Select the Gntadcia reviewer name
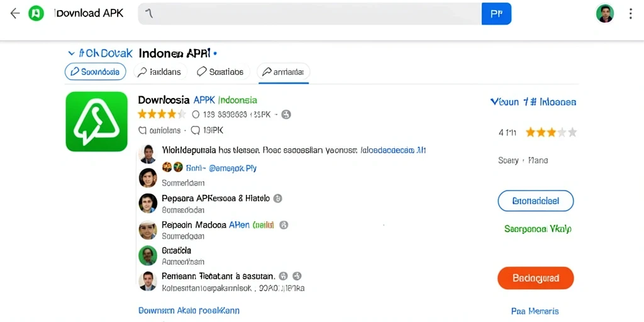Screen dimensions: 644x322 pos(176,250)
